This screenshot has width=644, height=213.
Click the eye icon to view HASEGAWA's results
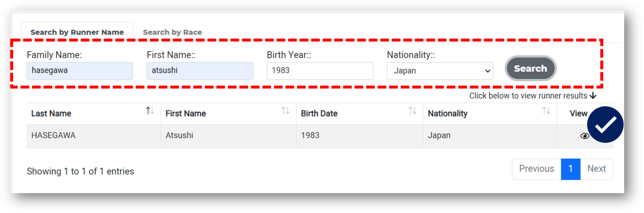(x=585, y=136)
